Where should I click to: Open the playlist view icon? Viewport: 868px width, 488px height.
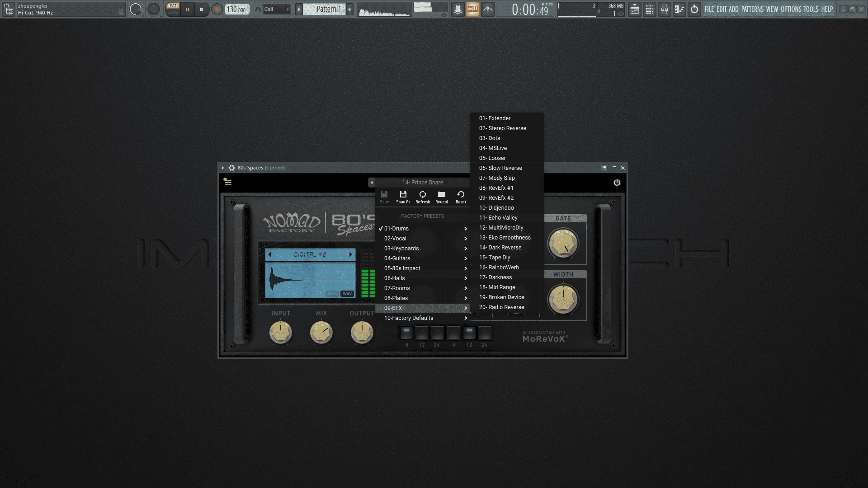[634, 9]
